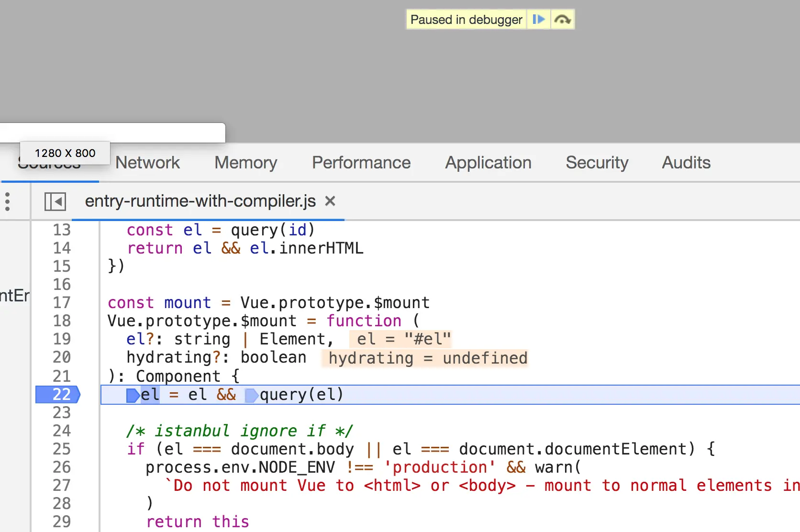Open the Audits tab
The image size is (800, 532).
pos(686,163)
